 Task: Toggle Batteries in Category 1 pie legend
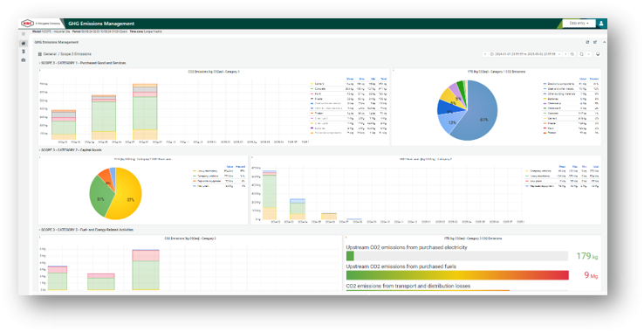[553, 99]
